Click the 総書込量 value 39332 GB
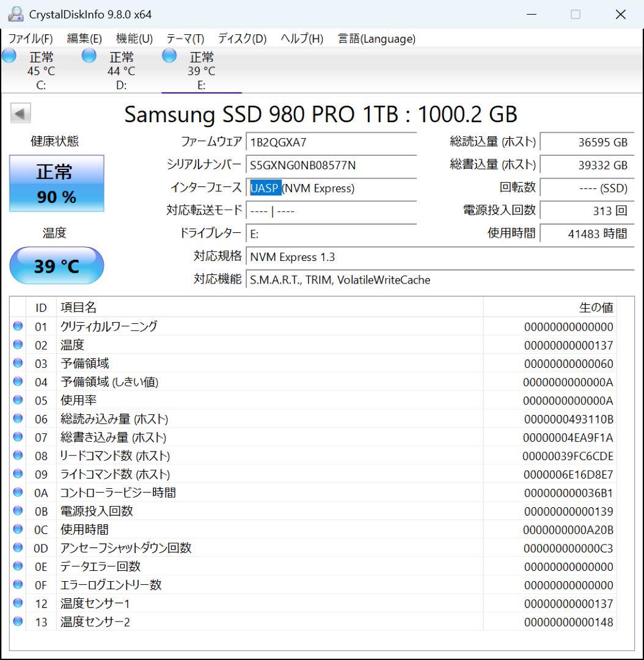The height and width of the screenshot is (660, 644). point(587,165)
